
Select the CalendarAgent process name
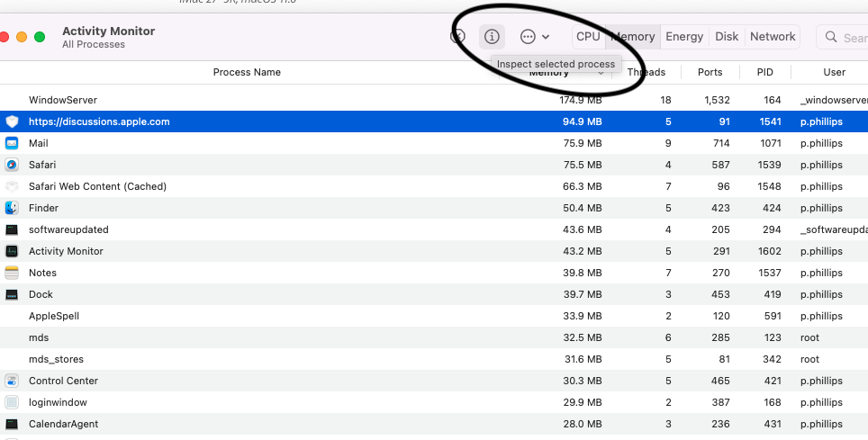[x=63, y=424]
